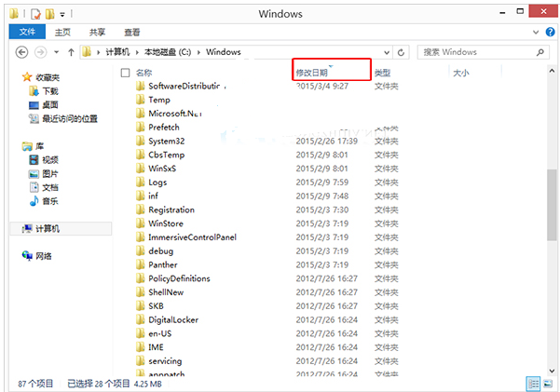
Task: Sort by the 修改日期 column header
Action: (312, 73)
